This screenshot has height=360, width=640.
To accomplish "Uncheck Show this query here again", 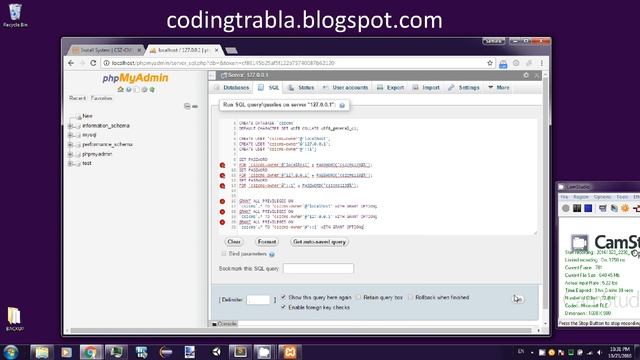I will (283, 297).
